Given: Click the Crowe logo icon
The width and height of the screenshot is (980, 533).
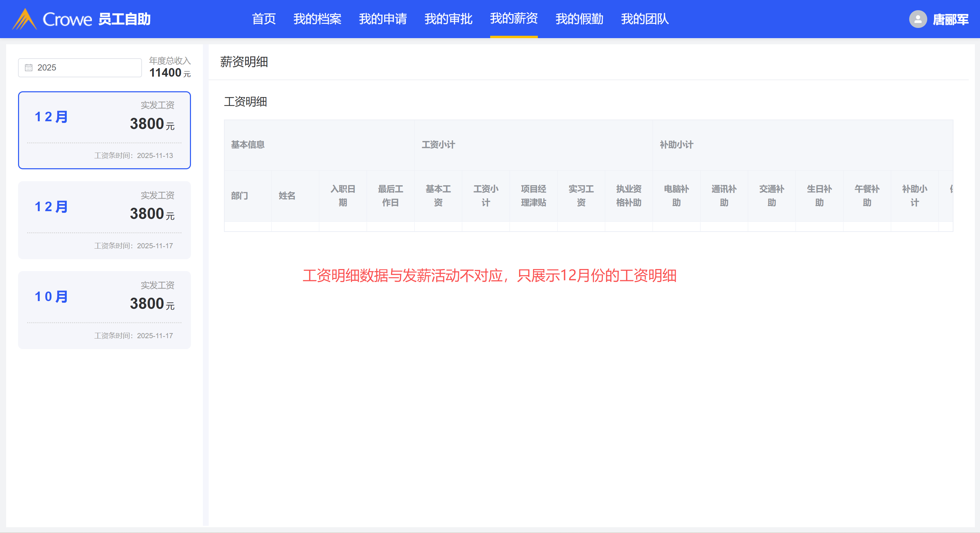Looking at the screenshot, I should [25, 19].
